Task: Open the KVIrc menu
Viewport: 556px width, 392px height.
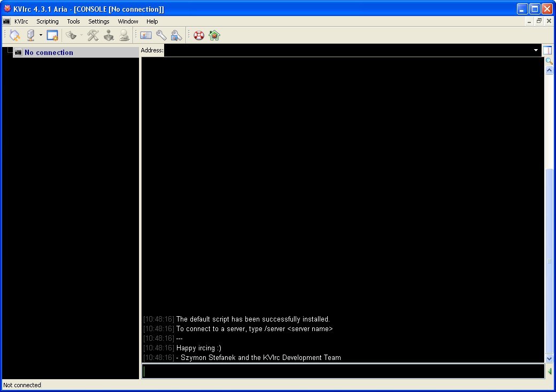Action: (x=21, y=21)
